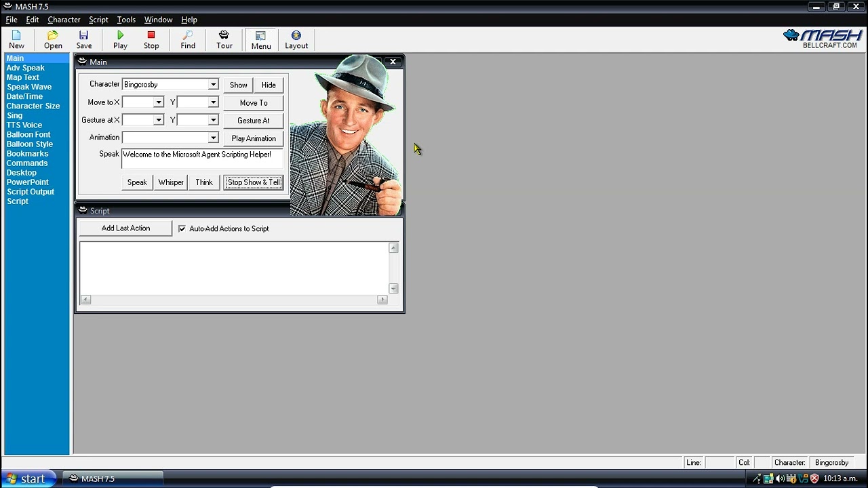This screenshot has width=868, height=488.
Task: Click the Script panel's title bar icon
Action: tap(82, 210)
